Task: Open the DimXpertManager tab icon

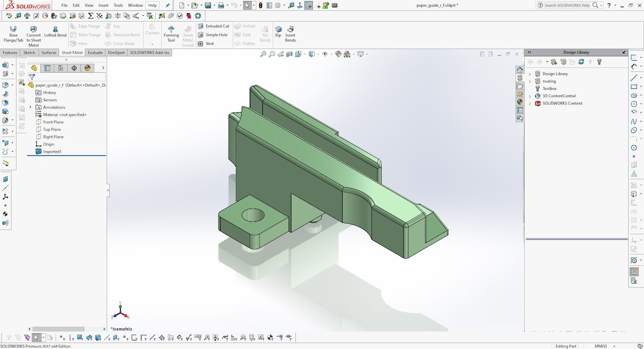Action: coord(74,68)
